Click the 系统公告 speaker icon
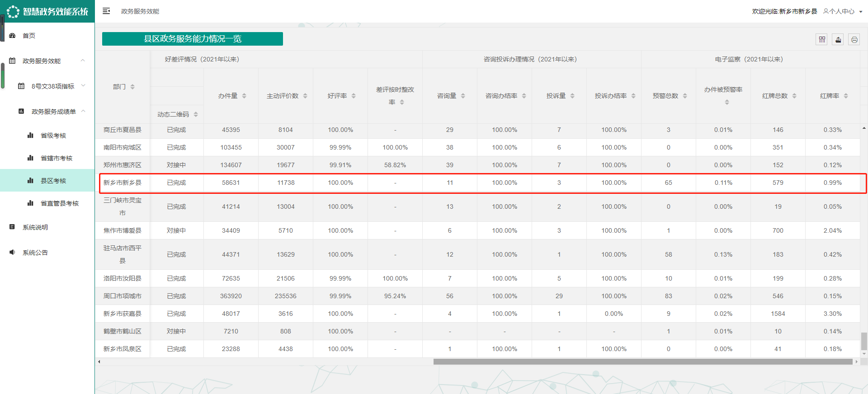Screen dimensions: 868x394 coord(13,253)
